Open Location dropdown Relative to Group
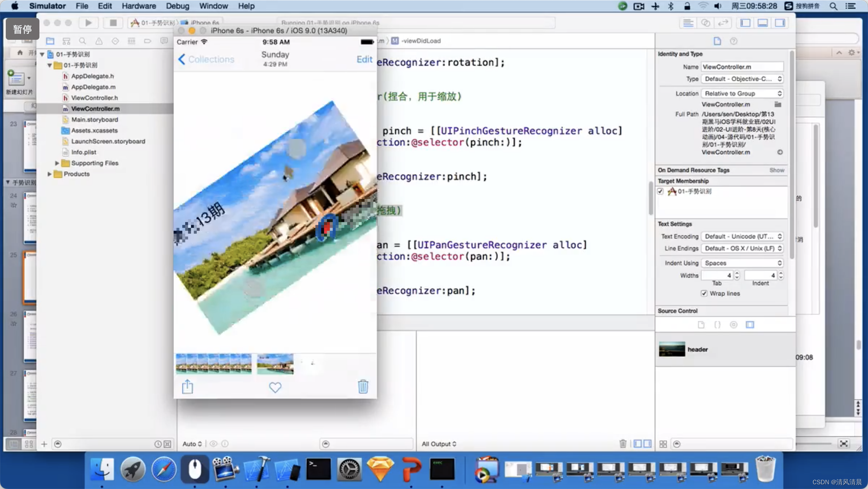The height and width of the screenshot is (489, 868). tap(743, 93)
